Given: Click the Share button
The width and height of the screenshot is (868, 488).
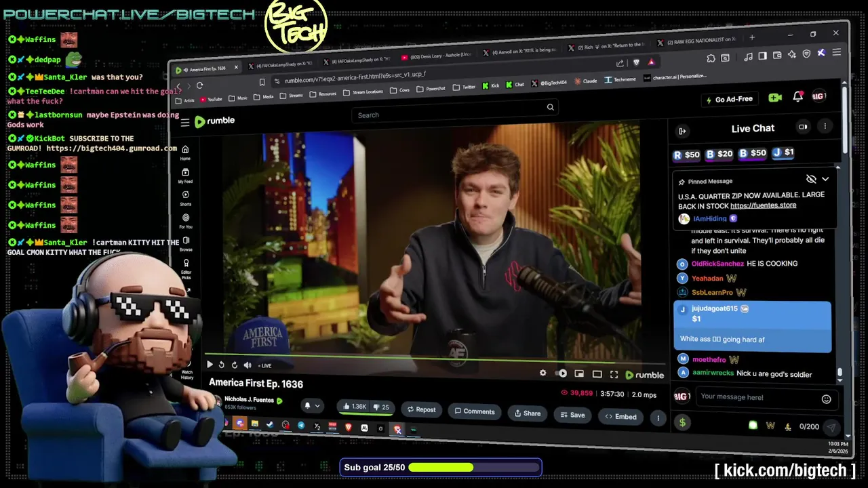Looking at the screenshot, I should [528, 413].
